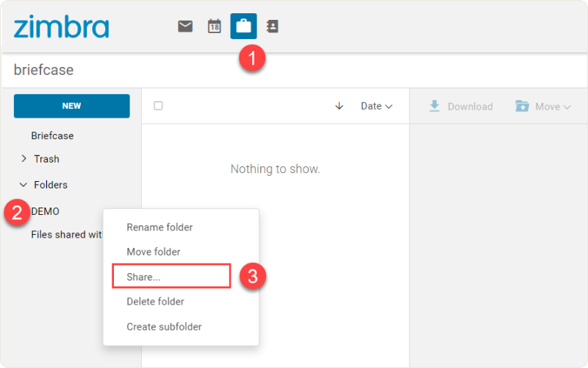The height and width of the screenshot is (368, 588).
Task: Select the DEMO folder in sidebar
Action: click(46, 211)
